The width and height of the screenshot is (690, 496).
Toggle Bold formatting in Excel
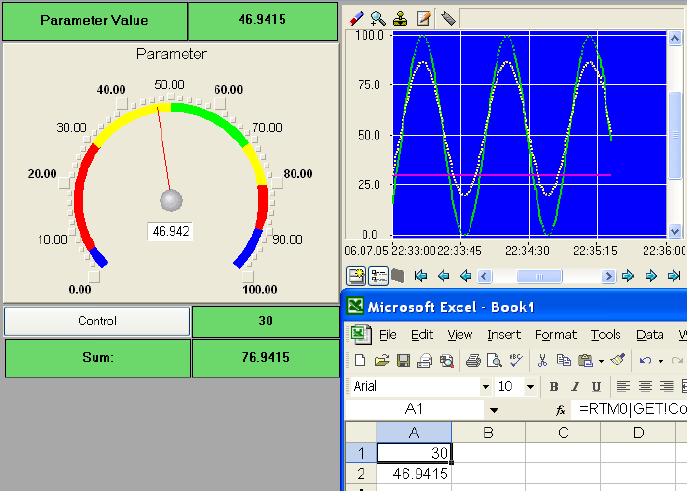tap(554, 387)
